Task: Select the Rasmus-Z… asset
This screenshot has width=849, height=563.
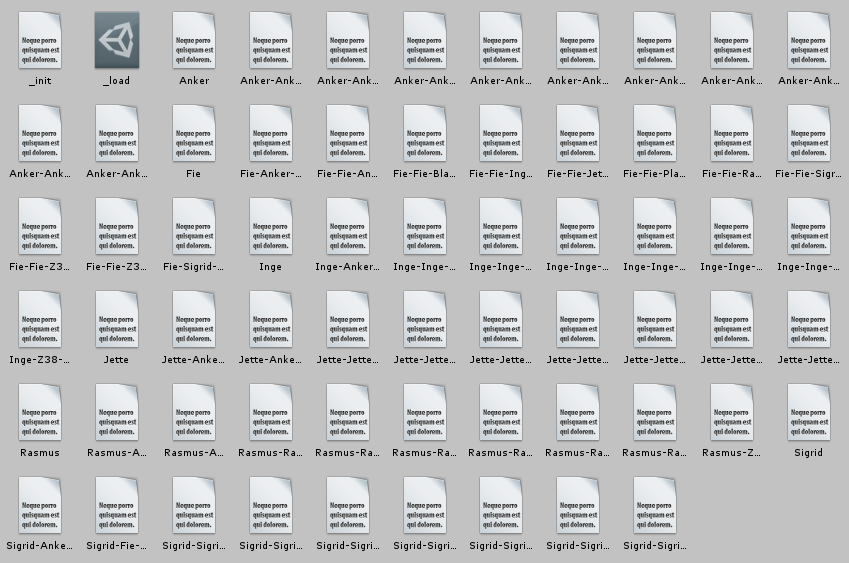Action: 732,413
